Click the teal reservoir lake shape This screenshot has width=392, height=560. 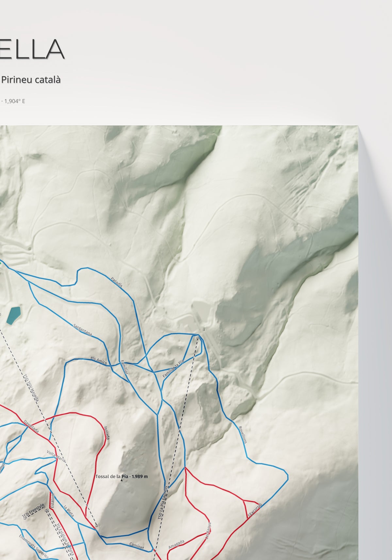14,315
